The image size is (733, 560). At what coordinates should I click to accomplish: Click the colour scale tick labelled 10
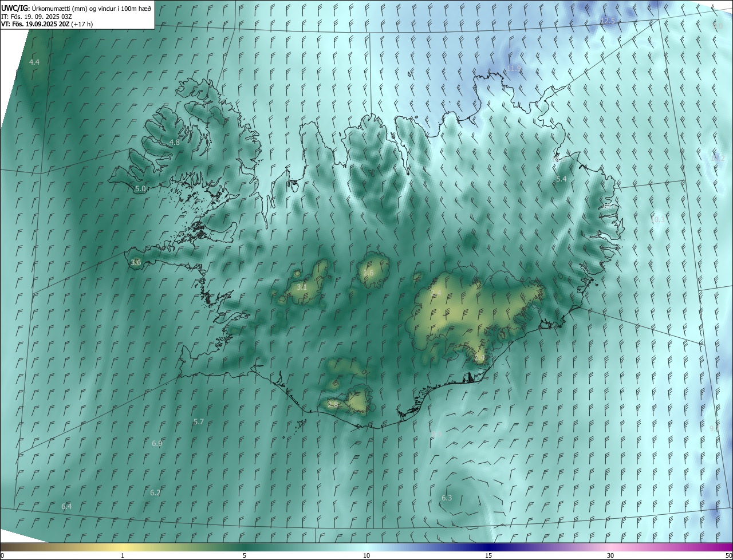366,555
